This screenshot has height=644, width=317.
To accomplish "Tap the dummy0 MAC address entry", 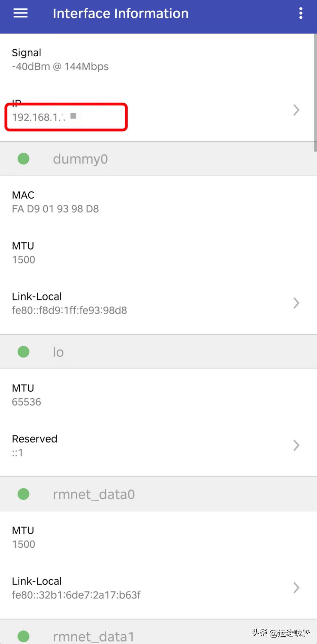I will pyautogui.click(x=55, y=202).
